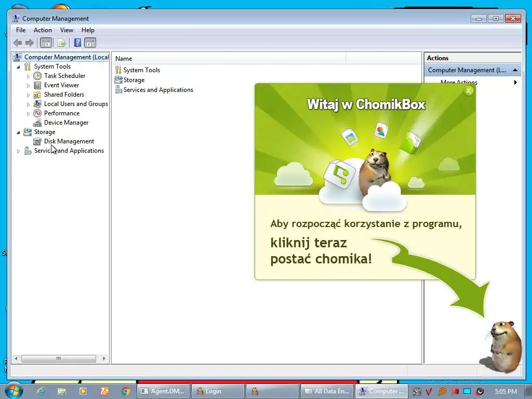Open More Actions submenu arrow
The height and width of the screenshot is (399, 532).
(515, 82)
